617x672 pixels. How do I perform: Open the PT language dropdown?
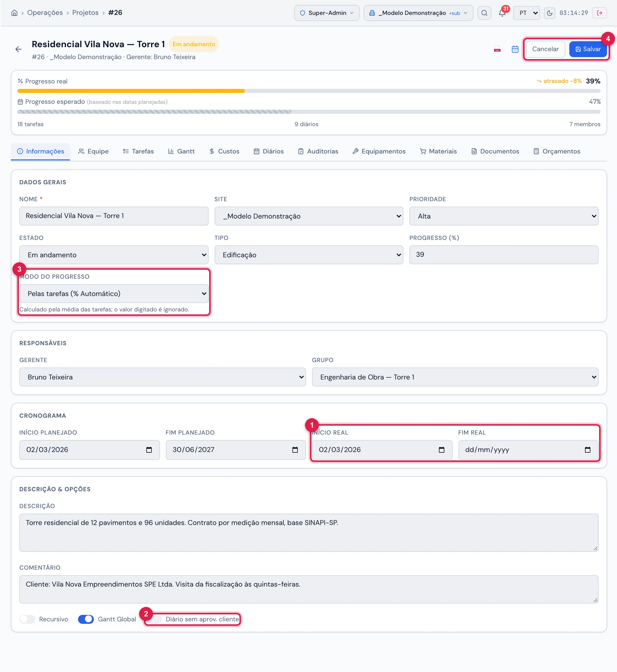click(526, 13)
